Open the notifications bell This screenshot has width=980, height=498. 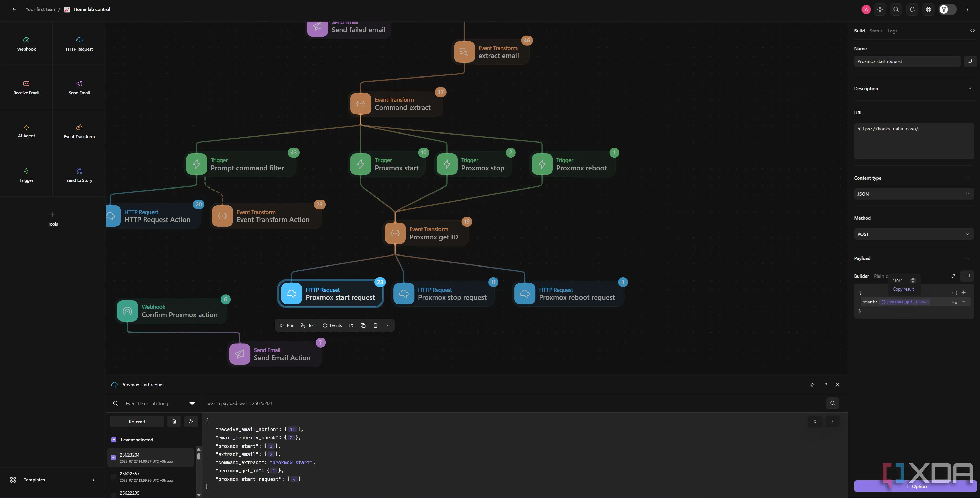[x=912, y=9]
